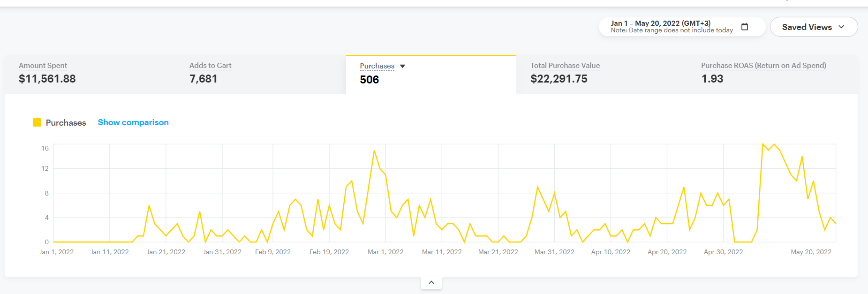
Task: Select Purchase ROAS metric tab
Action: pyautogui.click(x=763, y=66)
